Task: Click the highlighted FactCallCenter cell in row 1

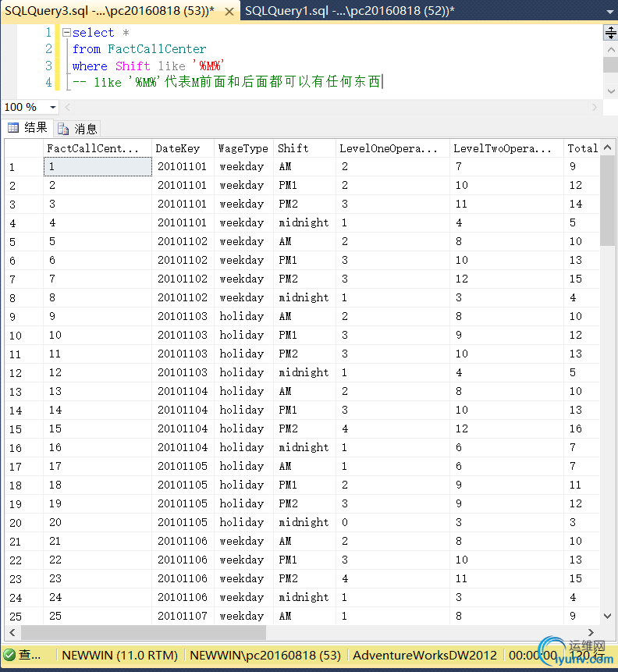Action: tap(98, 166)
